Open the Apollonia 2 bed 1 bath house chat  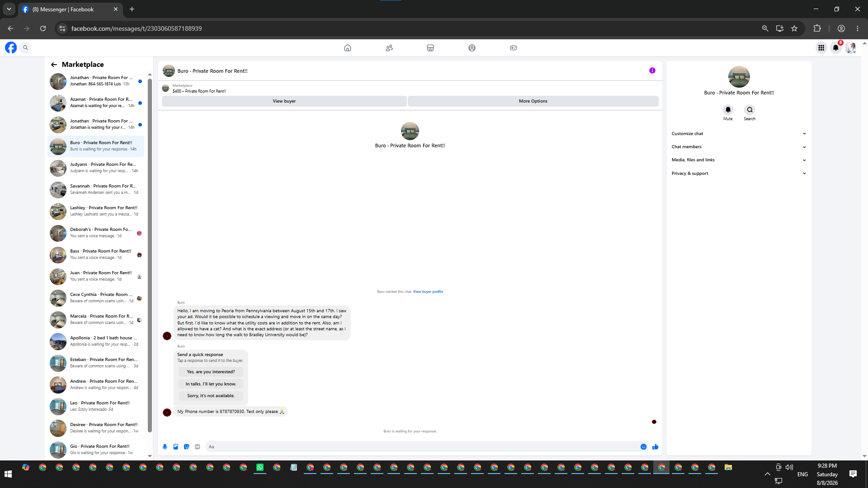(96, 342)
